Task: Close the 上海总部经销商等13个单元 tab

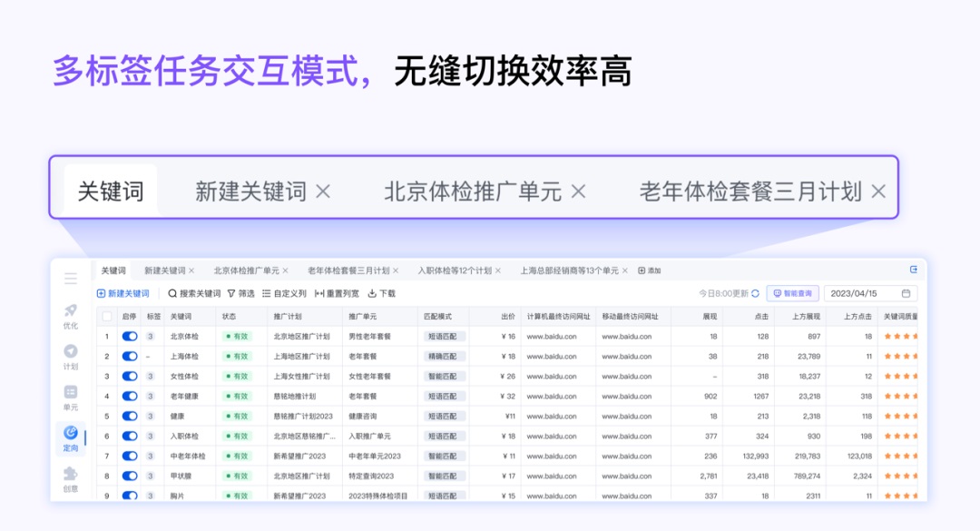Action: (x=624, y=270)
